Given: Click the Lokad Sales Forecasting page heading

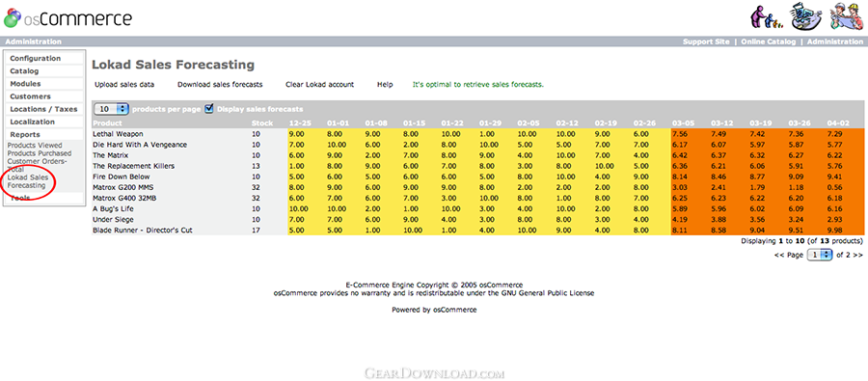Looking at the screenshot, I should pyautogui.click(x=174, y=65).
